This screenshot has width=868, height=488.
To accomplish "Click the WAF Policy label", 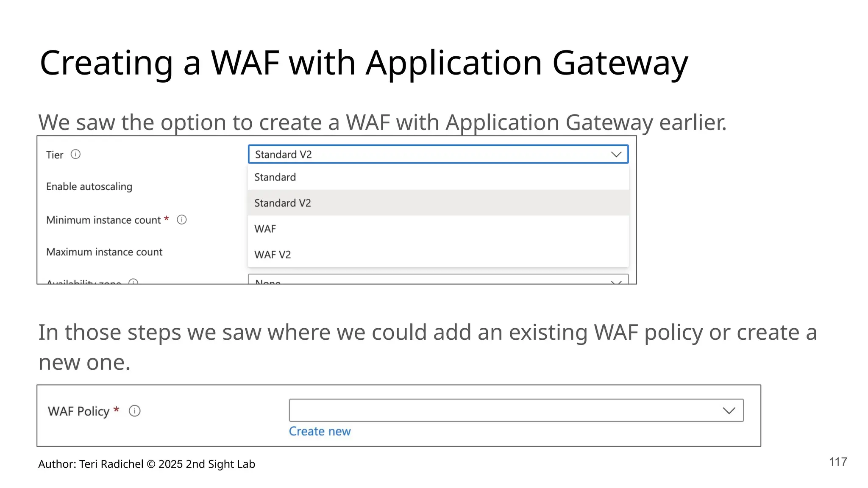I will coord(79,411).
